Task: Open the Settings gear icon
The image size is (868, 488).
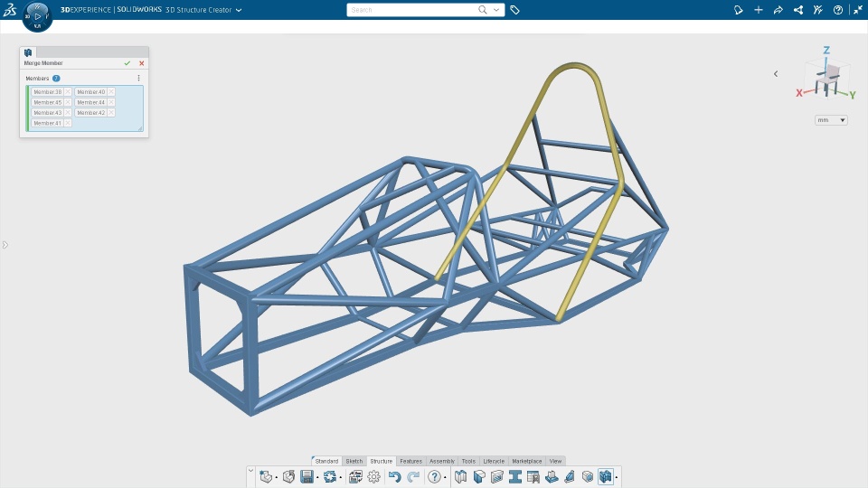Action: coord(374,476)
